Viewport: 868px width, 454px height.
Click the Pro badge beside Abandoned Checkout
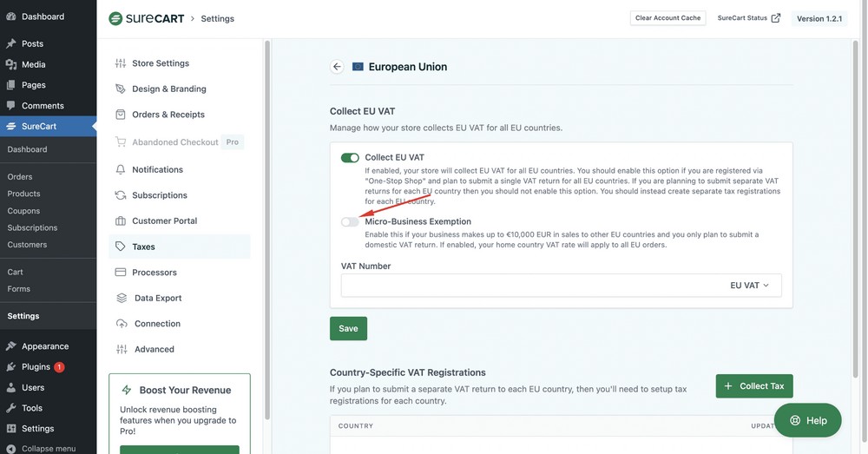click(233, 141)
